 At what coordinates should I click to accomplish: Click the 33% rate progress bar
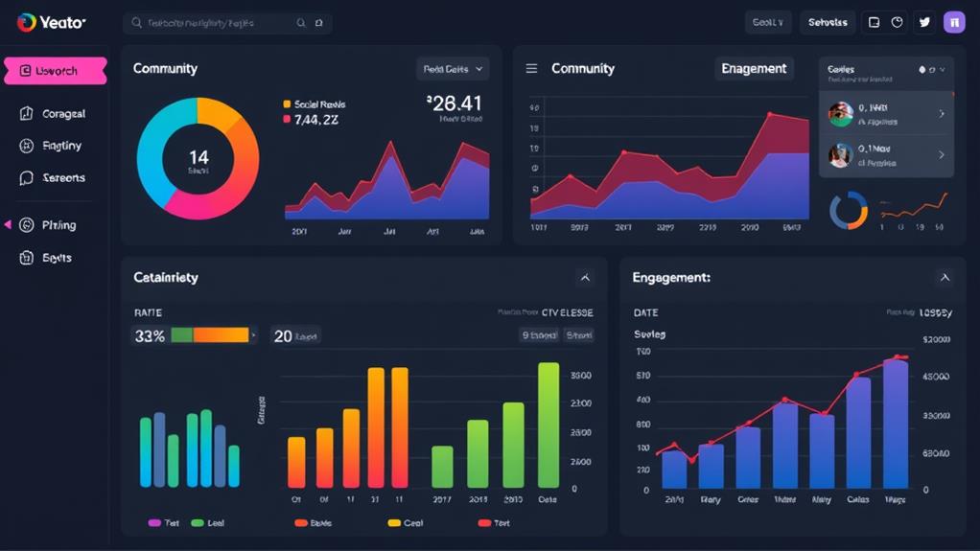pyautogui.click(x=210, y=334)
